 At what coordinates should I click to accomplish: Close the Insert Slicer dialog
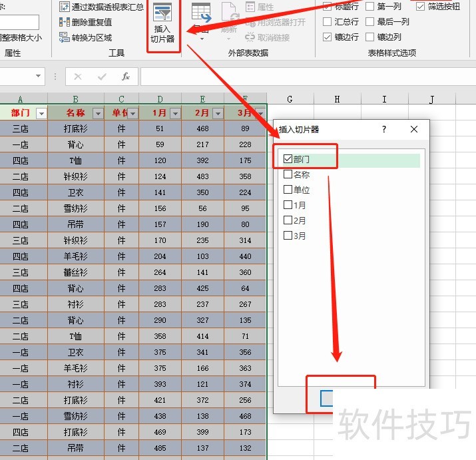[414, 129]
